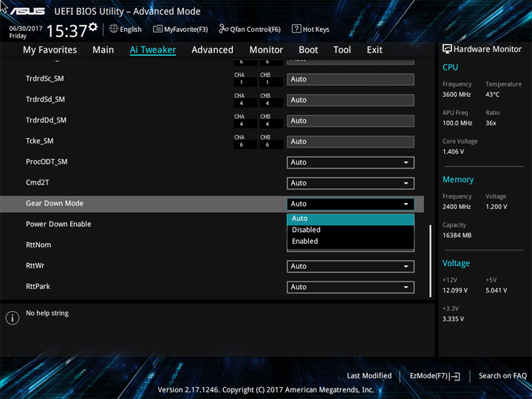The height and width of the screenshot is (399, 532).
Task: Click the settings list scrollbar
Action: 431,261
